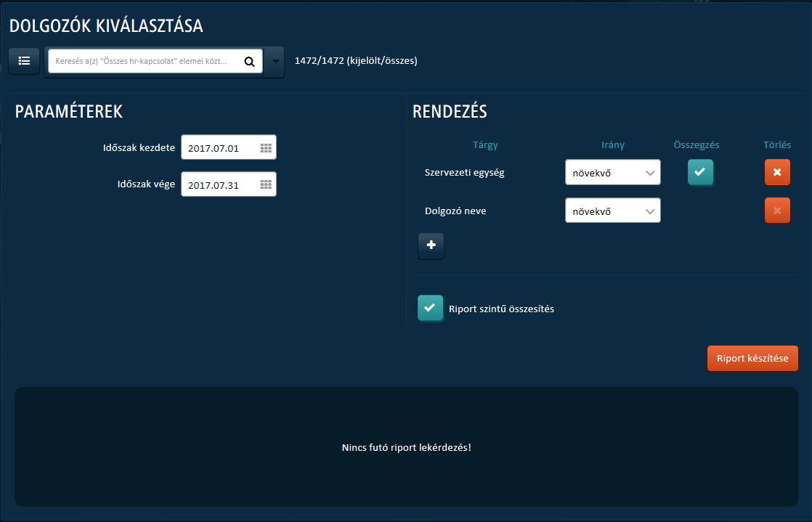
Task: Click the magnifier search icon
Action: (x=250, y=62)
